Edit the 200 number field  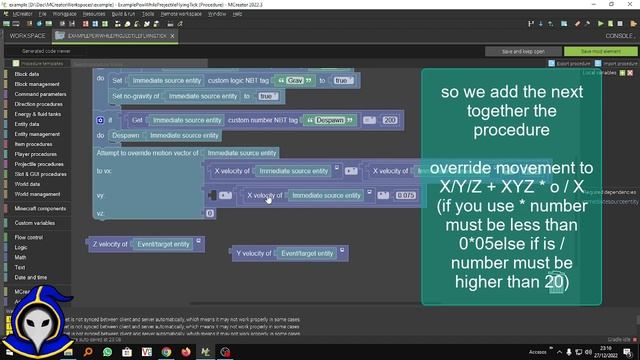(x=390, y=120)
